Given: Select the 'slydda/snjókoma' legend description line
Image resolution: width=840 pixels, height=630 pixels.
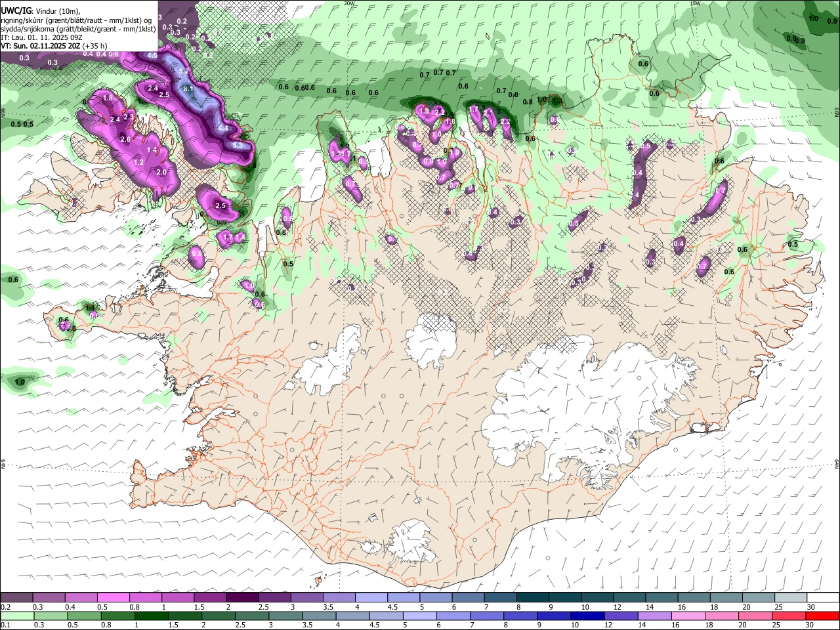Looking at the screenshot, I should 79,28.
